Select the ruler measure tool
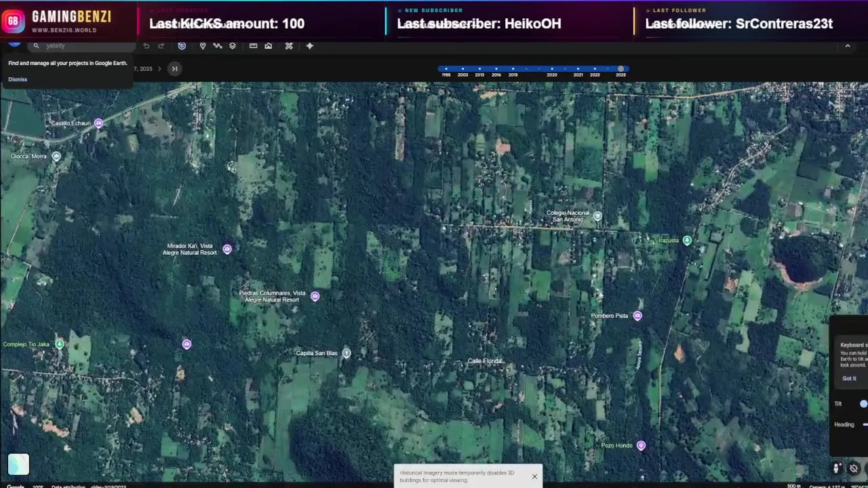868x488 pixels. coord(253,46)
